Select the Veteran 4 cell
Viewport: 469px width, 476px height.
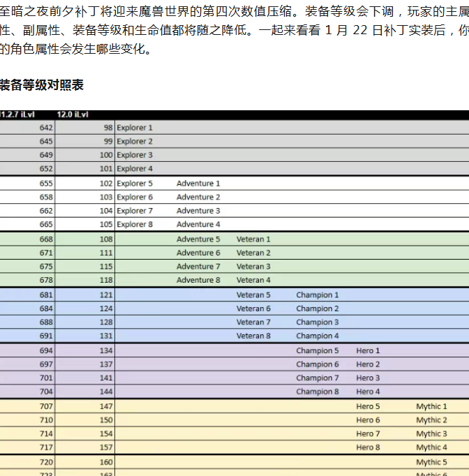tap(253, 281)
